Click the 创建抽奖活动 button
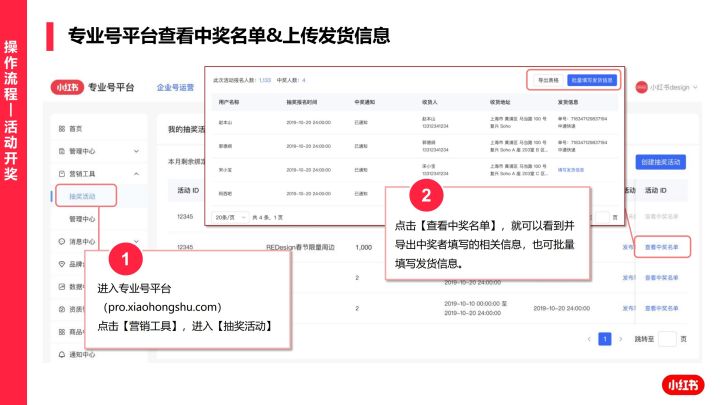 (x=661, y=162)
